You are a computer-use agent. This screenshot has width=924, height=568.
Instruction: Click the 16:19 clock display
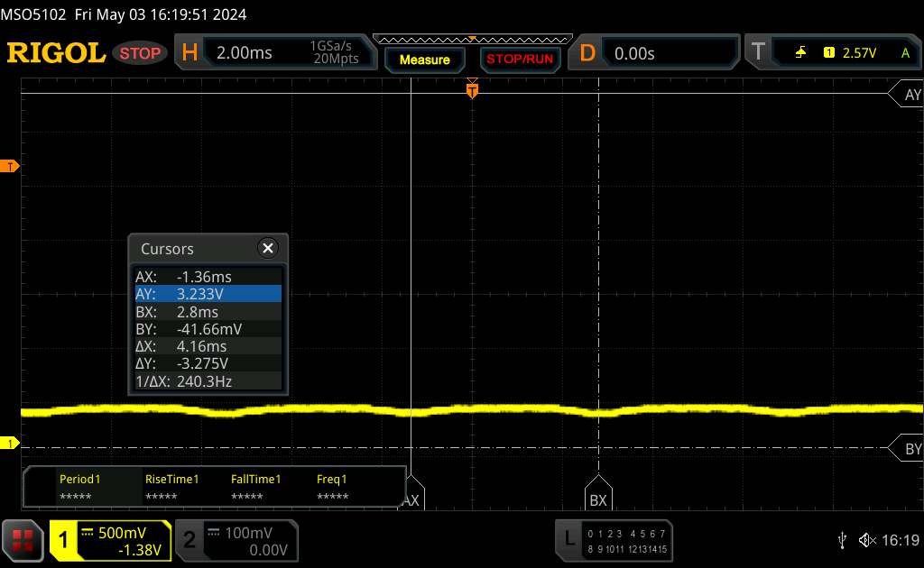pyautogui.click(x=901, y=540)
